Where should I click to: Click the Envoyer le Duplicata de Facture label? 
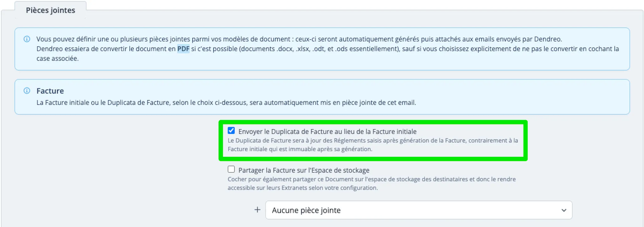tap(327, 131)
